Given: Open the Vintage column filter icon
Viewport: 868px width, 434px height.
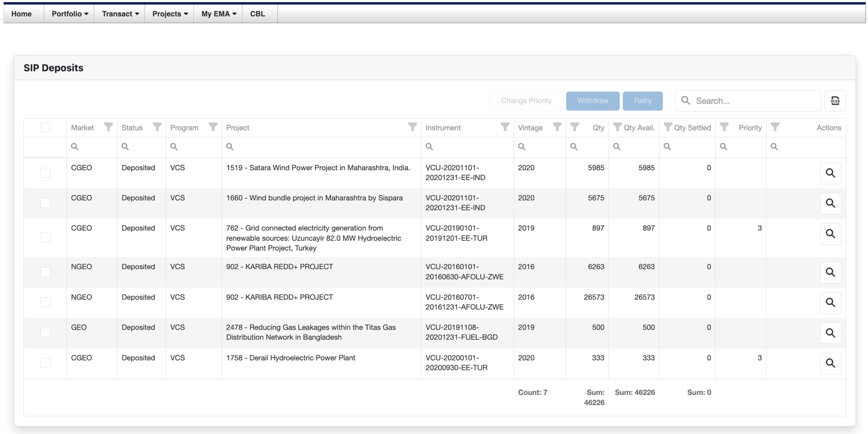Looking at the screenshot, I should coord(557,127).
